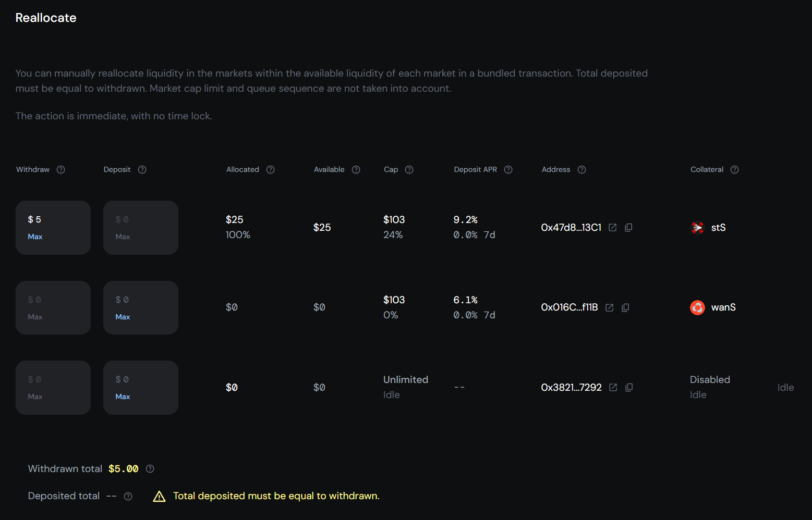This screenshot has width=812, height=520.
Task: Open external link for stS market address
Action: [x=612, y=227]
